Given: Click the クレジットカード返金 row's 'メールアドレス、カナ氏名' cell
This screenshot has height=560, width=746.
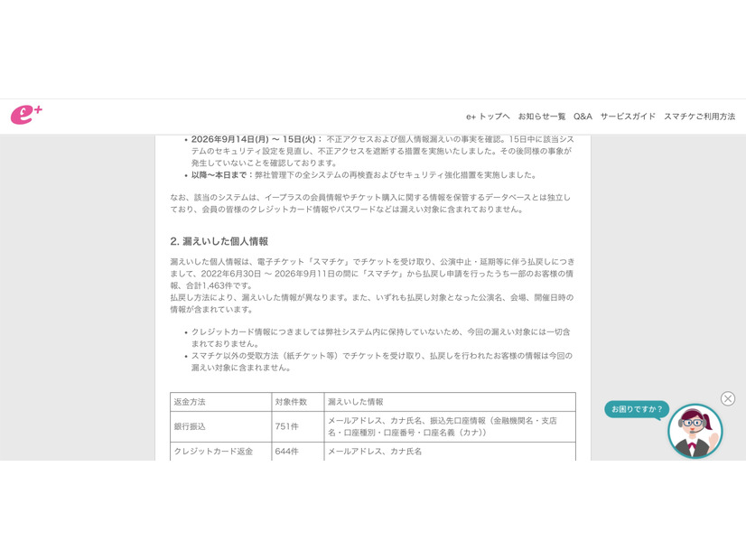Looking at the screenshot, I should (x=450, y=452).
